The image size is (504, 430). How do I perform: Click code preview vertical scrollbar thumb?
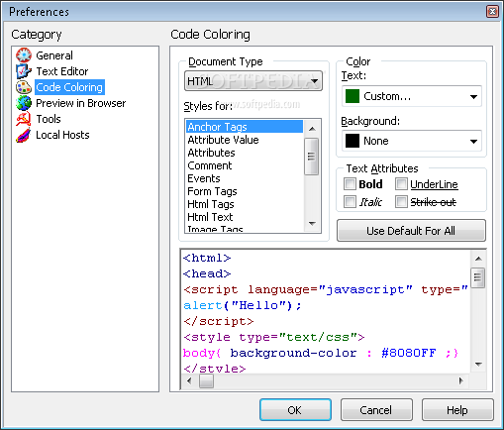coord(478,278)
